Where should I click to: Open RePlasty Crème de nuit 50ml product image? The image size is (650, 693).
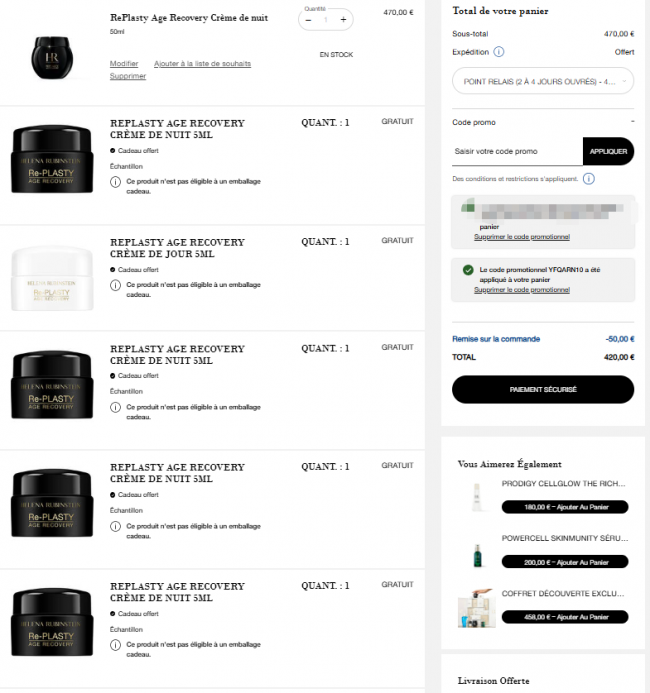pos(52,58)
